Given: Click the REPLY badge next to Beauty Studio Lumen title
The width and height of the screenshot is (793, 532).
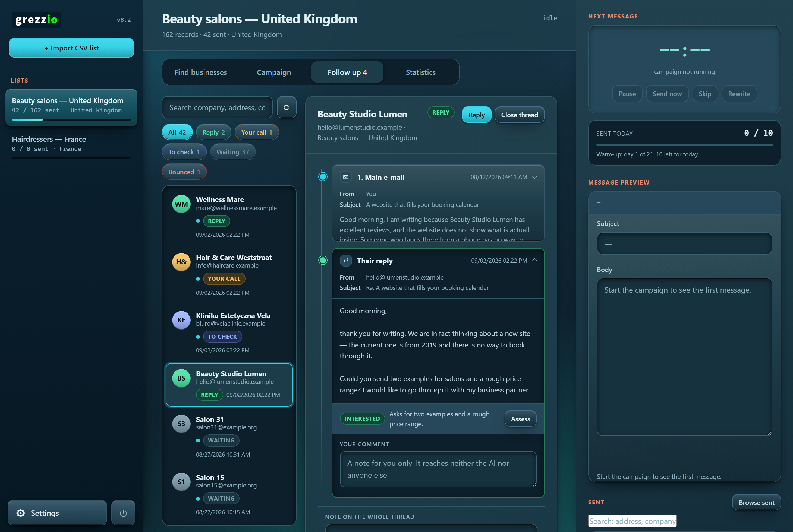Looking at the screenshot, I should [440, 112].
